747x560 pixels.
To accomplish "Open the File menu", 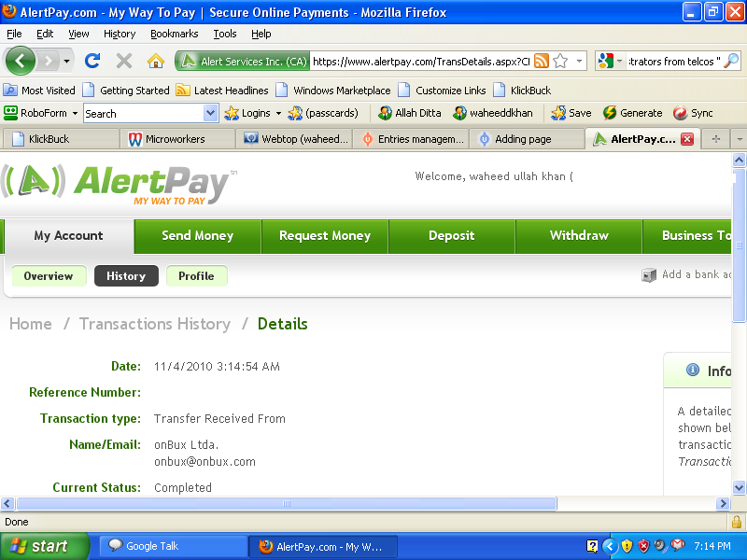I will pyautogui.click(x=14, y=34).
